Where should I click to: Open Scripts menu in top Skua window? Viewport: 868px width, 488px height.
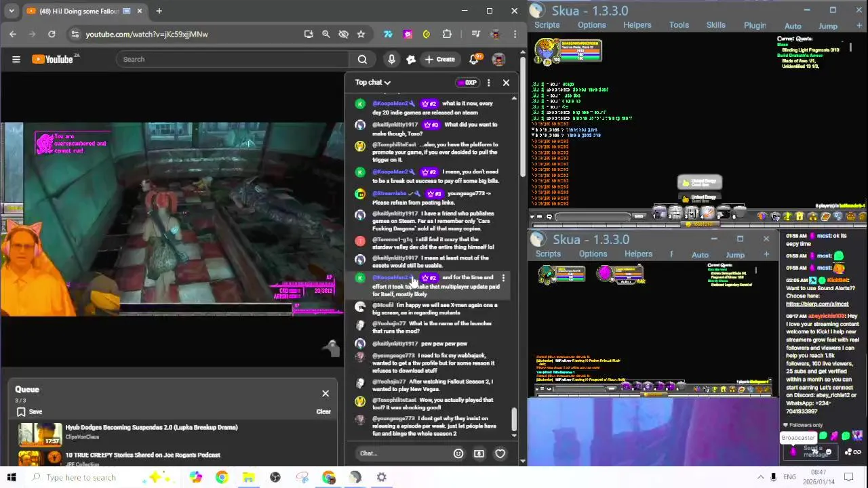click(547, 25)
